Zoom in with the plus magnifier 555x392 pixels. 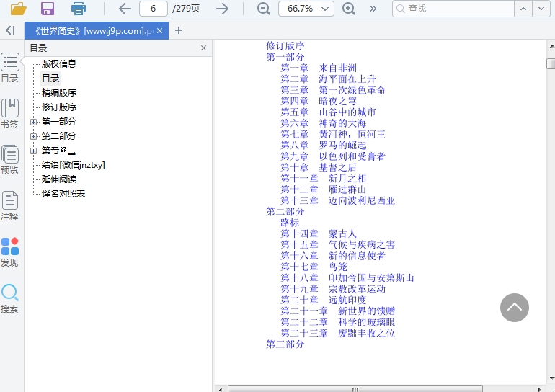tap(349, 9)
